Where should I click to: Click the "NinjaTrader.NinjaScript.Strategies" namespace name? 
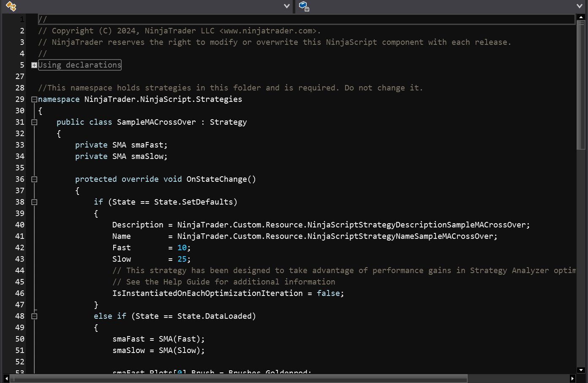pos(163,99)
